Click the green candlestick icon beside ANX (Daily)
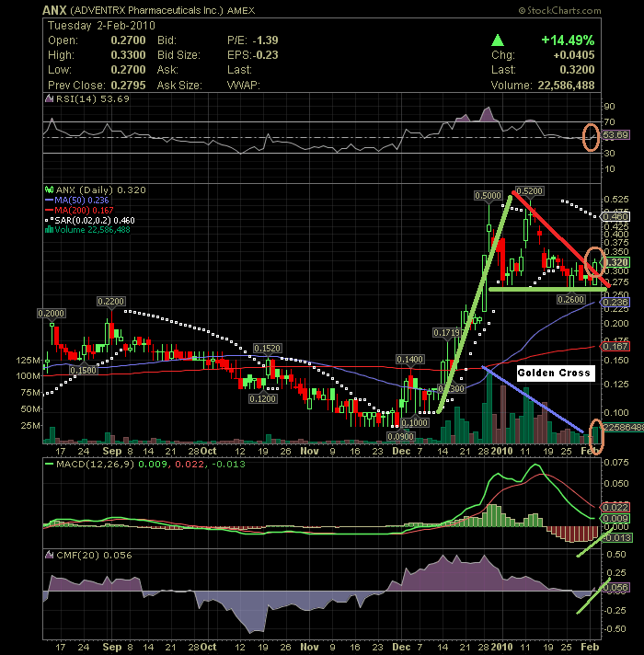This screenshot has height=655, width=644. click(x=48, y=190)
